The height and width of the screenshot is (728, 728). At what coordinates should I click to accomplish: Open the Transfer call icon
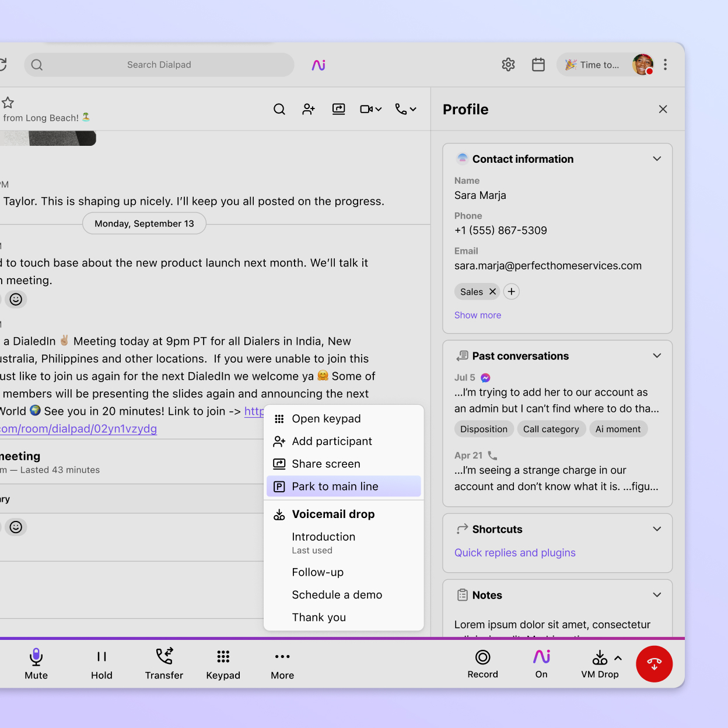click(164, 664)
